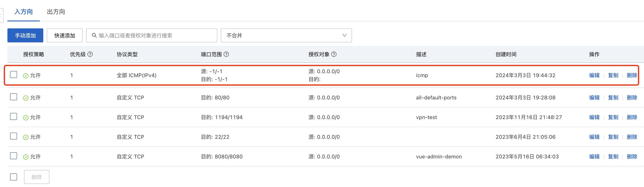Screen dimensions: 644x187
Task: Click the 目的: 8080/8080 port cell
Action: click(x=222, y=156)
